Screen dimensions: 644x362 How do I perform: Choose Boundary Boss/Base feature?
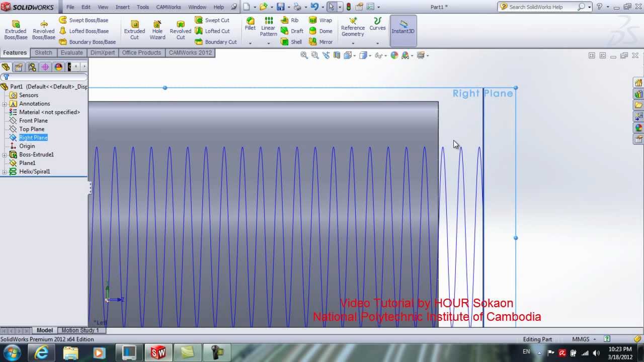click(87, 42)
